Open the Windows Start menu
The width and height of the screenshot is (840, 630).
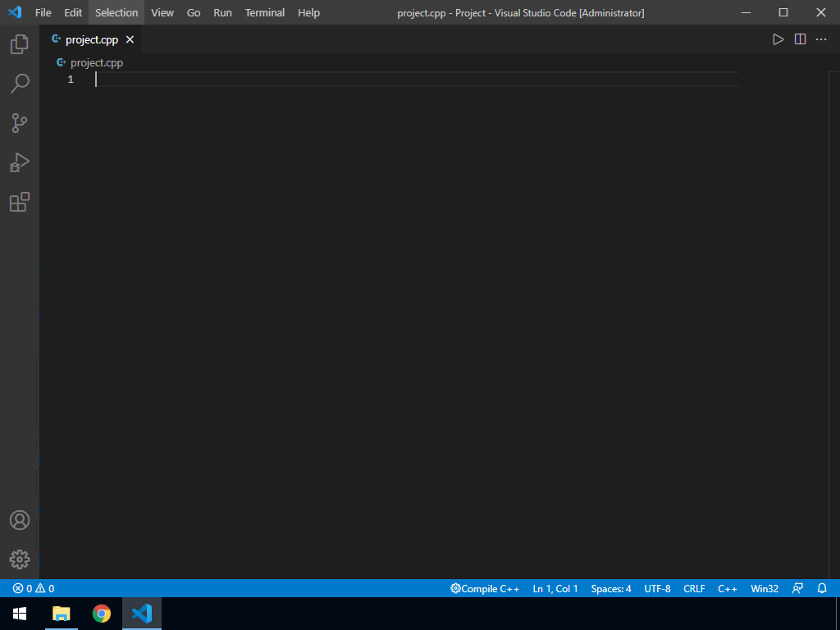pyautogui.click(x=20, y=614)
